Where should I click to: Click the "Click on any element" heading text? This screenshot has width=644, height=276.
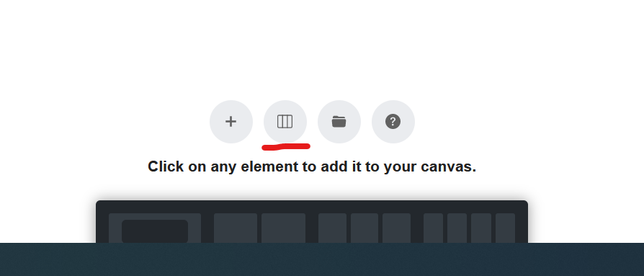coord(312,166)
